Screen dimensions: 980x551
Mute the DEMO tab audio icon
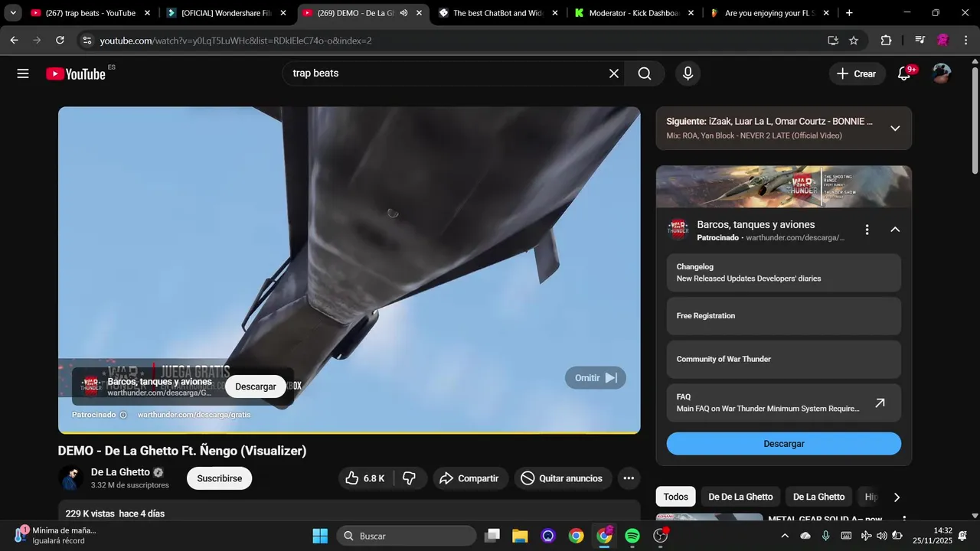pos(403,13)
